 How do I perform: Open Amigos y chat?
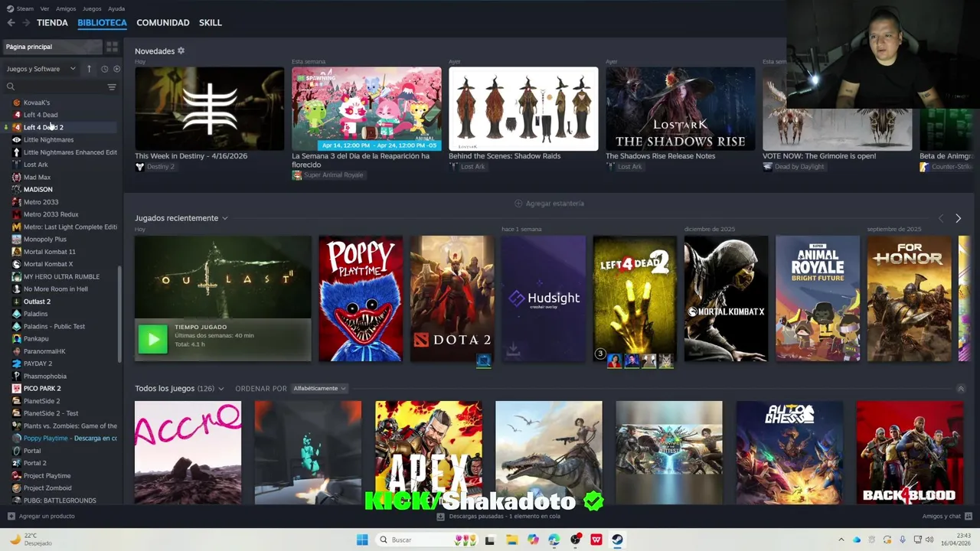coord(946,516)
